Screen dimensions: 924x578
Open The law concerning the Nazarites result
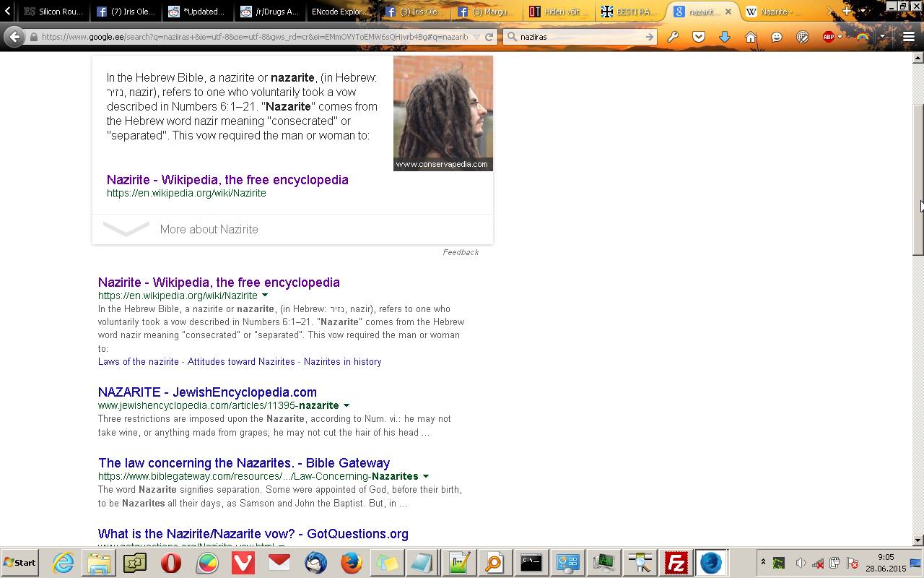point(244,462)
